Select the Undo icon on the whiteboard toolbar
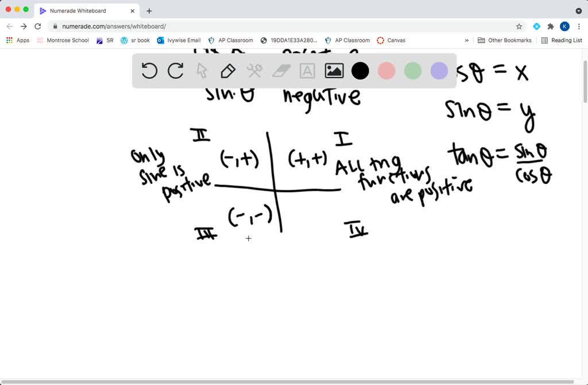This screenshot has height=385, width=588. pos(149,71)
